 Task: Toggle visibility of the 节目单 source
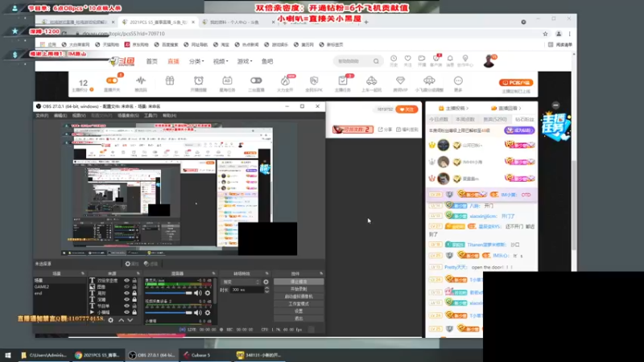127,306
